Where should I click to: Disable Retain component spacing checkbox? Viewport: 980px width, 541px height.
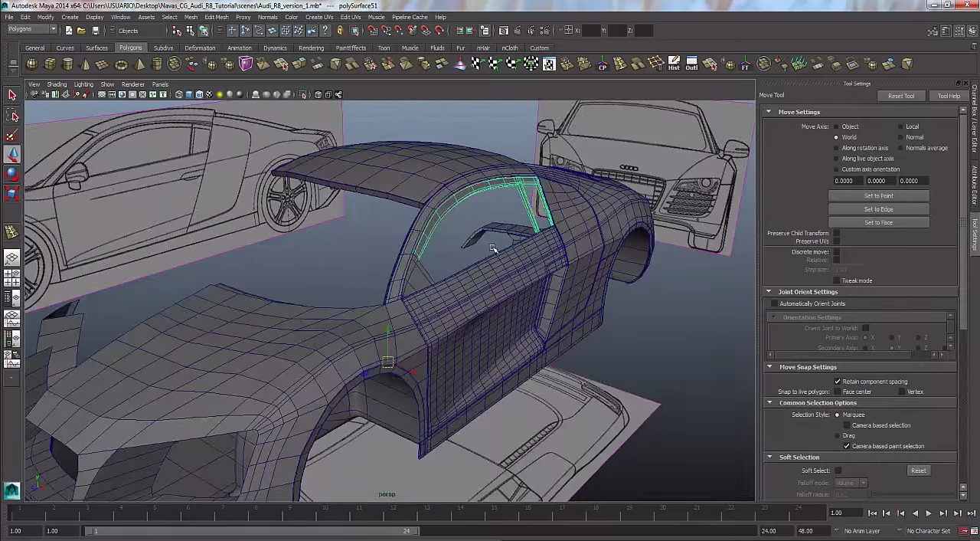[838, 382]
